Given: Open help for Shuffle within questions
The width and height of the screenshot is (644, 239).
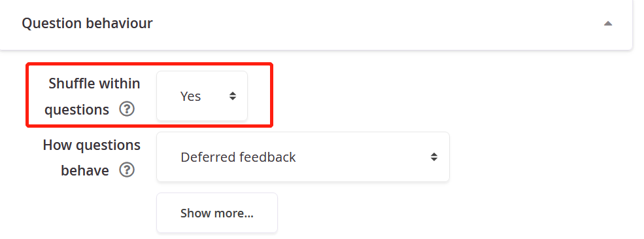Looking at the screenshot, I should click(127, 109).
